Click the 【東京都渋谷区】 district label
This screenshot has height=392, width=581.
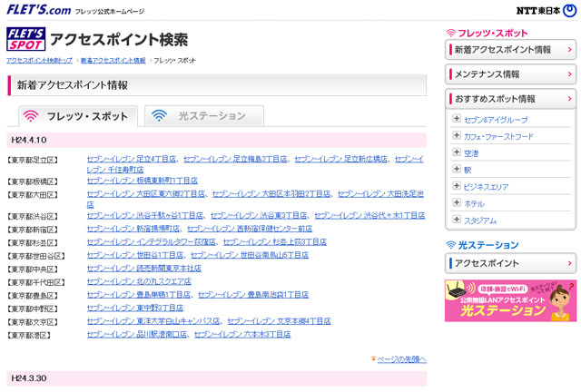point(33,216)
